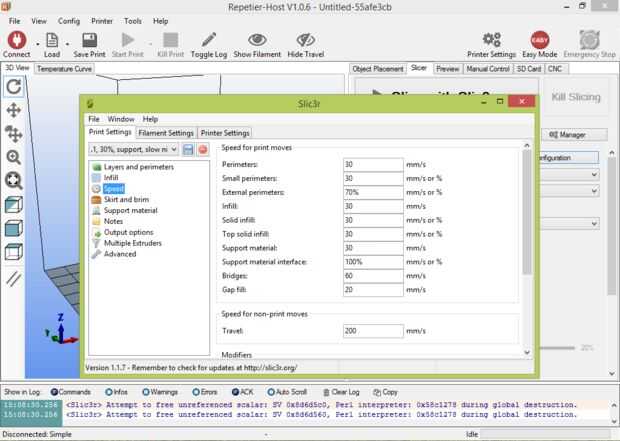Expand the Load button dropdown arrow
Viewport: 620px width, 441px height.
click(67, 44)
